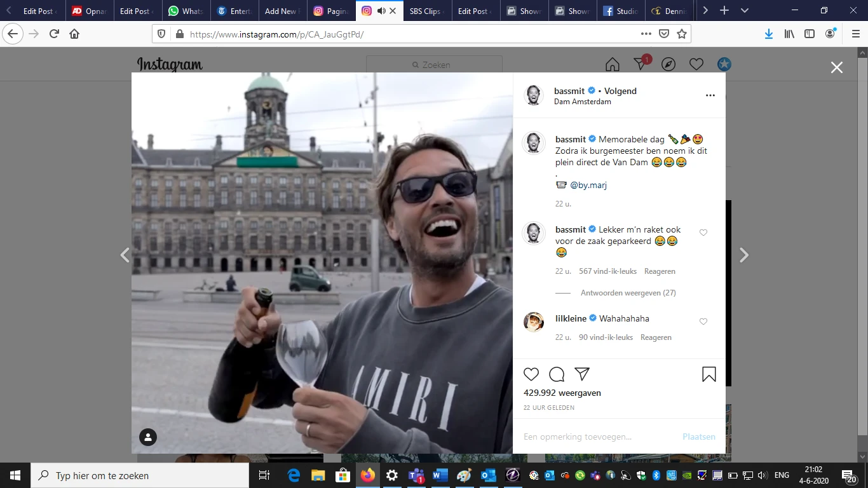Save post with the bookmark icon
Image resolution: width=868 pixels, height=488 pixels.
709,375
